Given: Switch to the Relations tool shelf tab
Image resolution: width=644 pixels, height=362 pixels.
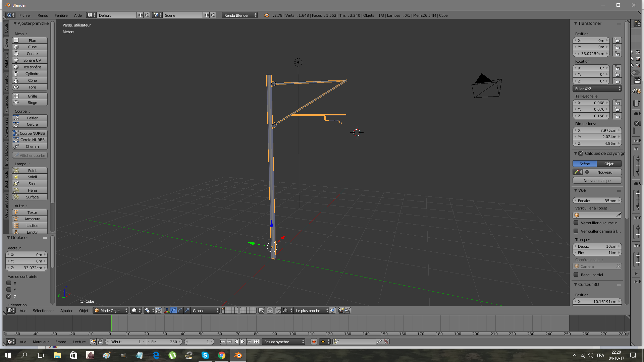Looking at the screenshot, I should tap(6, 61).
